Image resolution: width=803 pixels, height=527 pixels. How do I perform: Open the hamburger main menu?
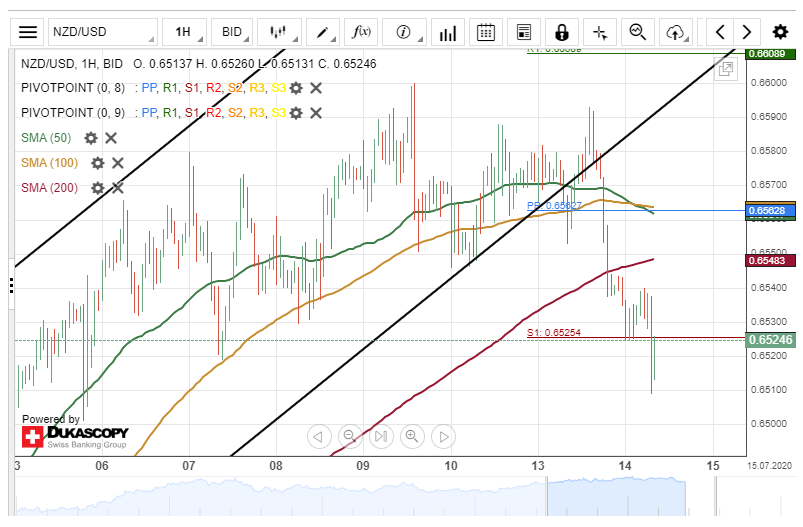(29, 32)
